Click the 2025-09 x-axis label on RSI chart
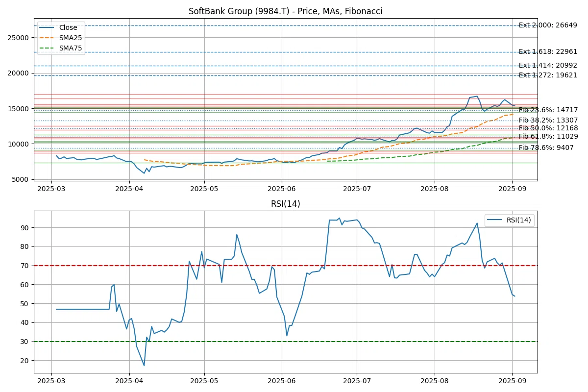Image resolution: width=588 pixels, height=392 pixels. (512, 381)
